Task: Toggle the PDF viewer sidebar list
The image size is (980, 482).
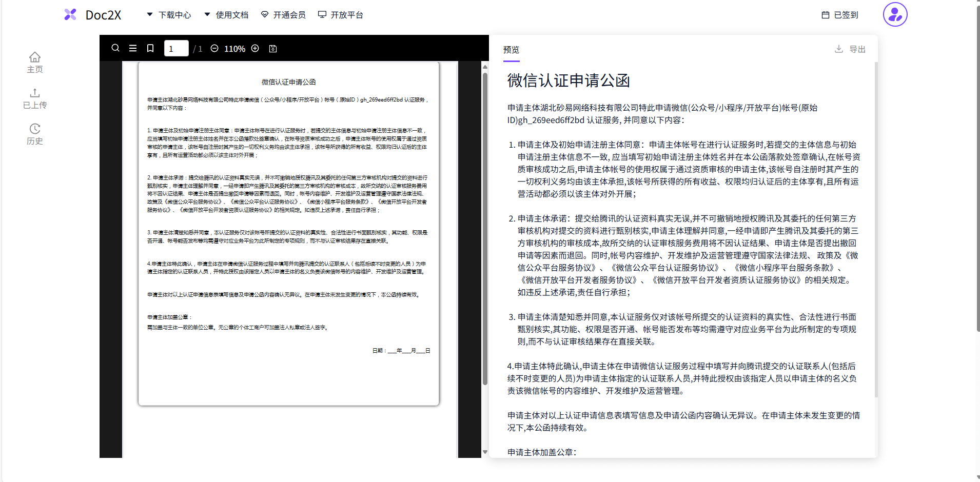Action: [133, 48]
